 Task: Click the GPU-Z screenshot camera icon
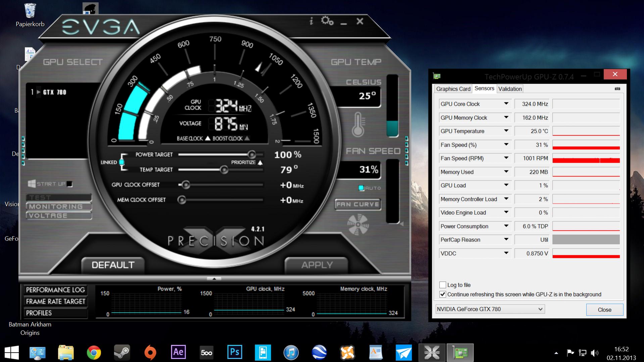point(617,89)
